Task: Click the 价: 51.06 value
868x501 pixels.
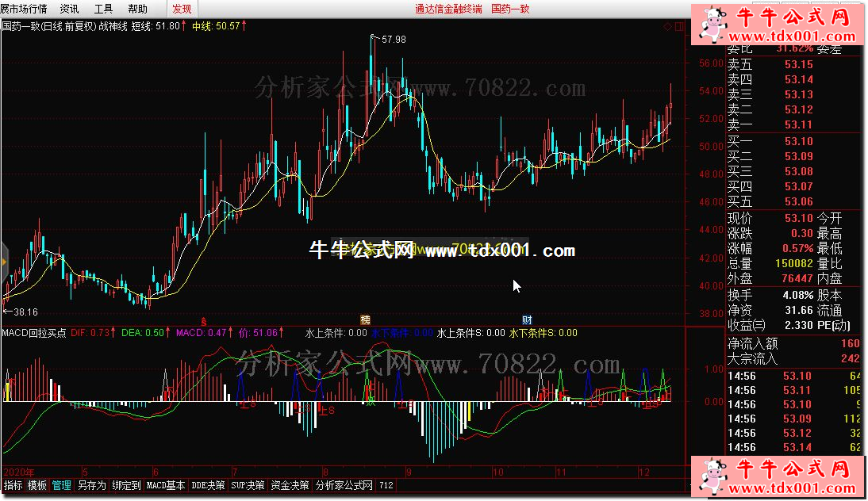Action: click(261, 333)
